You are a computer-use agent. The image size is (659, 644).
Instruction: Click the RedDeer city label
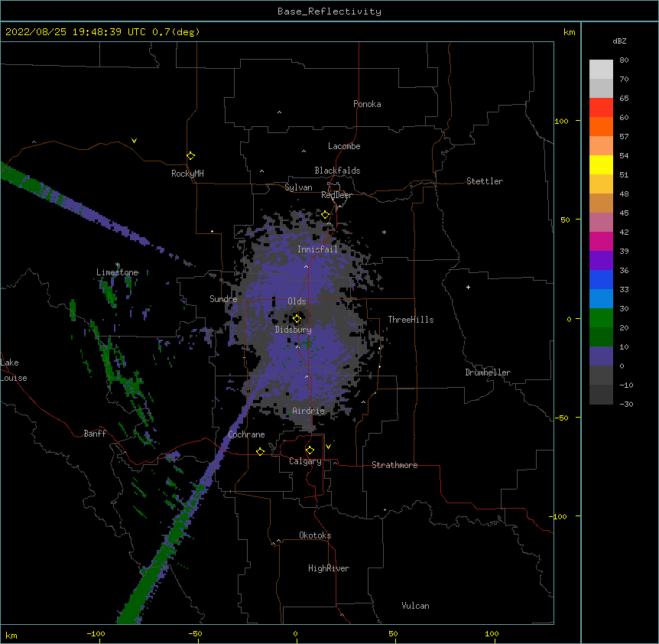(336, 195)
